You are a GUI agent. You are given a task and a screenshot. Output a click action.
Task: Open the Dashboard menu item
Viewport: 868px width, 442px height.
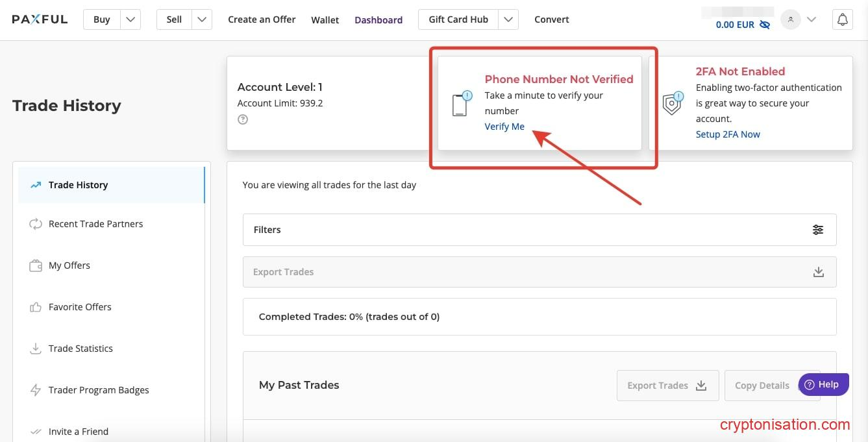pos(378,20)
